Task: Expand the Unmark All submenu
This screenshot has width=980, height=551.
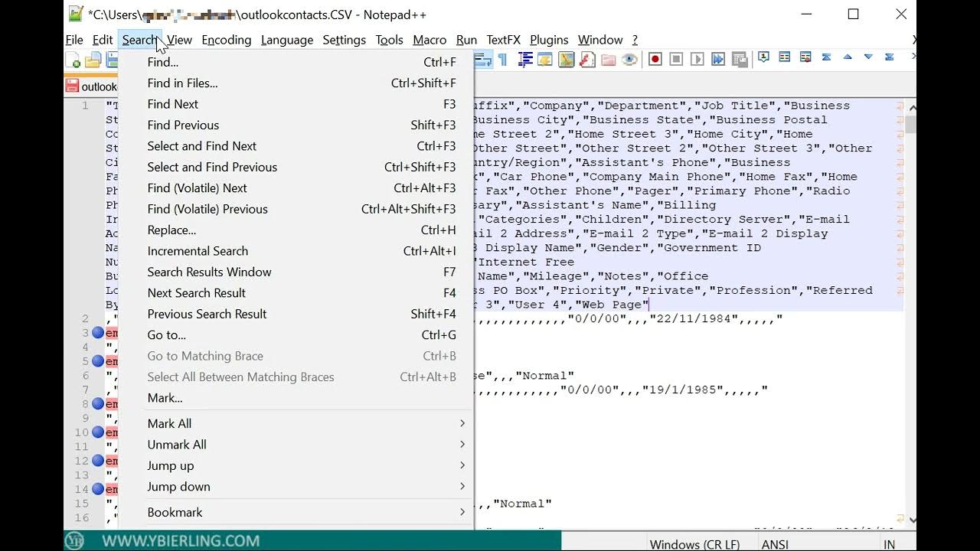Action: (296, 445)
